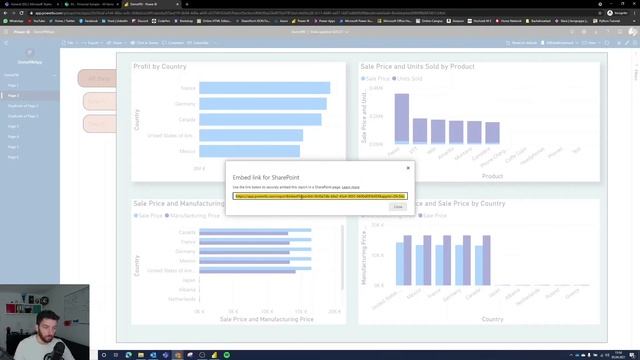The height and width of the screenshot is (360, 640).
Task: Click the Close button in dialog
Action: coord(398,207)
